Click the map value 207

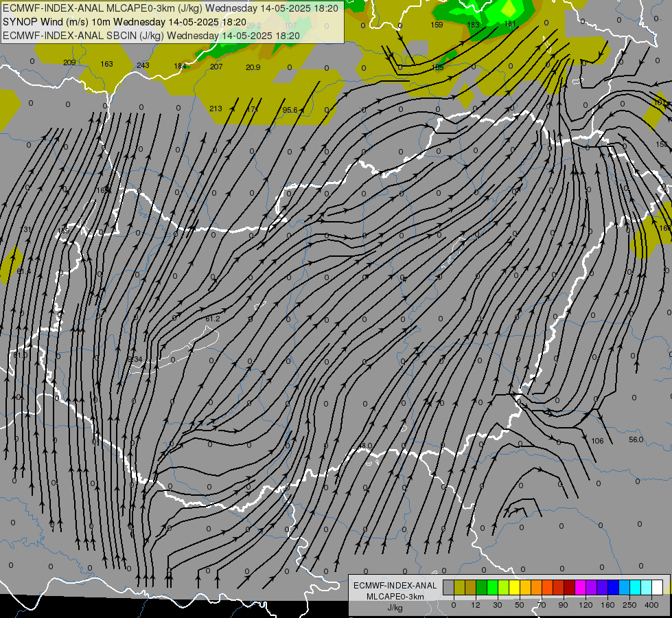[216, 67]
